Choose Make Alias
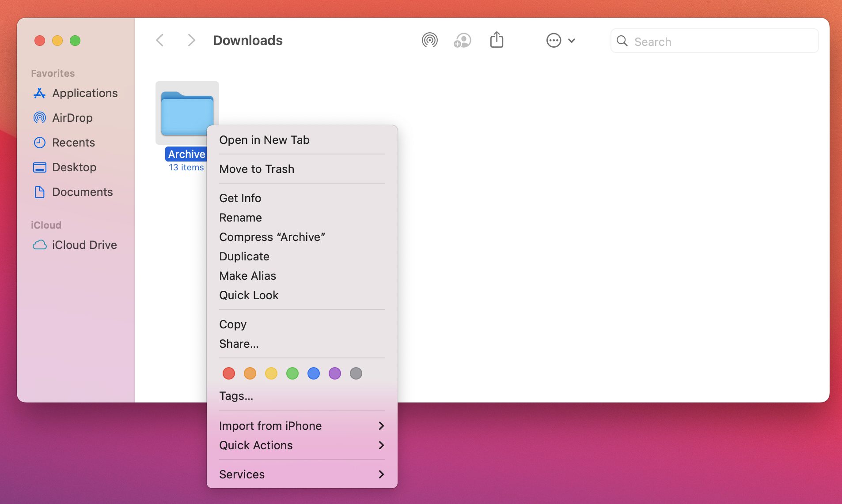 302,275
